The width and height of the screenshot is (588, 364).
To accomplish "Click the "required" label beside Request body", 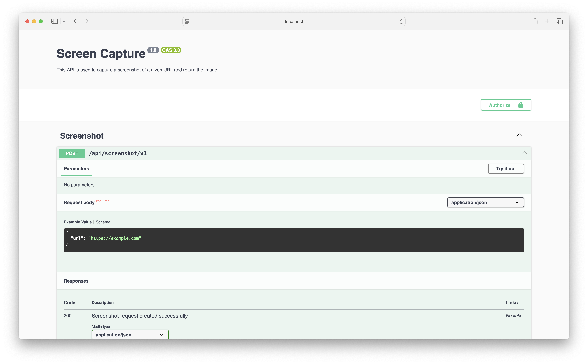I will click(x=103, y=201).
